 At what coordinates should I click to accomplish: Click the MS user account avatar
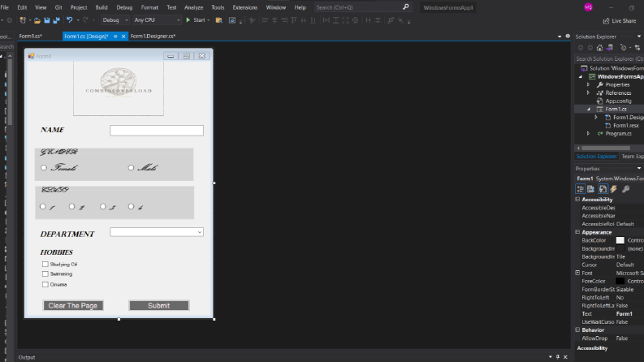589,7
